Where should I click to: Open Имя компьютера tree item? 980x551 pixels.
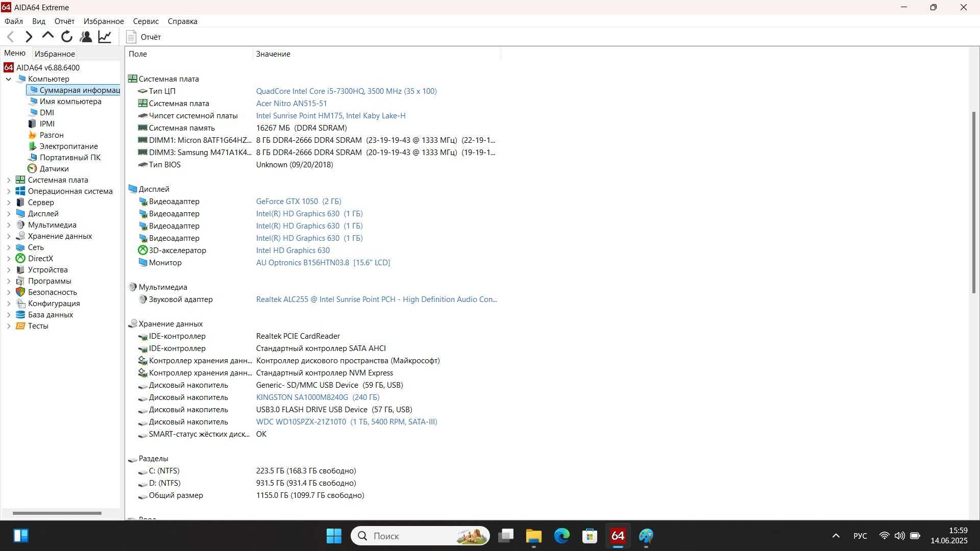(x=65, y=101)
